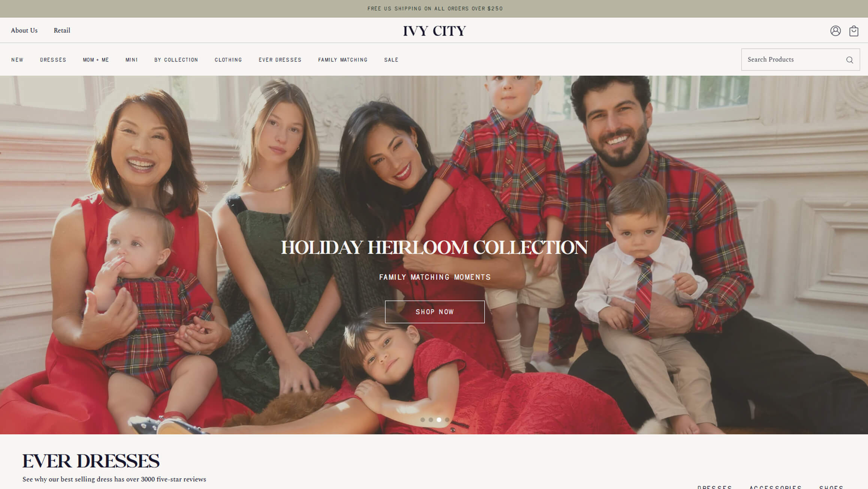This screenshot has width=868, height=489.
Task: Open the shopping bag cart icon
Action: [854, 31]
